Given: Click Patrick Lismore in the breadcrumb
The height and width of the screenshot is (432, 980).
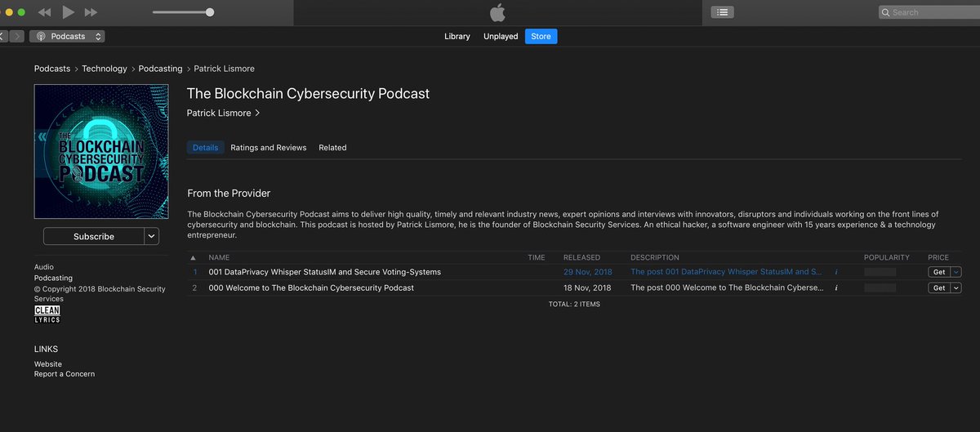Looking at the screenshot, I should (x=224, y=69).
